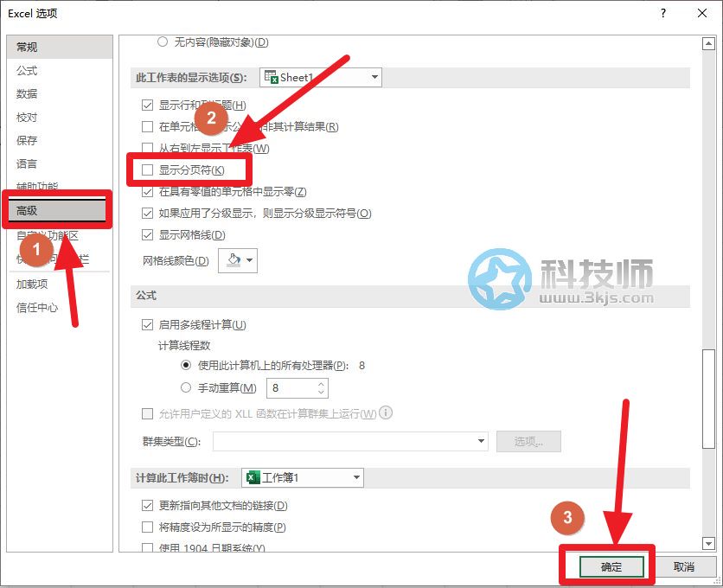Click the XLL function info icon
The height and width of the screenshot is (588, 723).
click(x=386, y=412)
